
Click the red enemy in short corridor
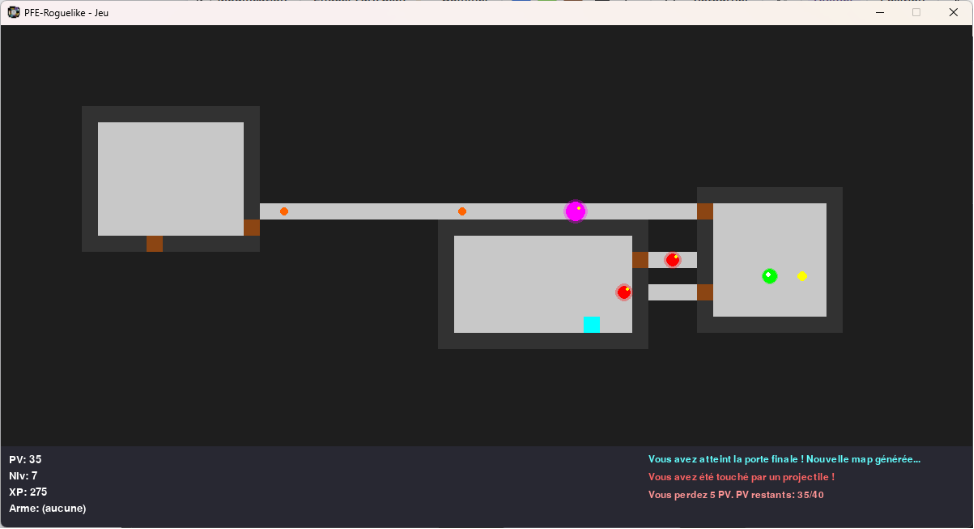672,260
